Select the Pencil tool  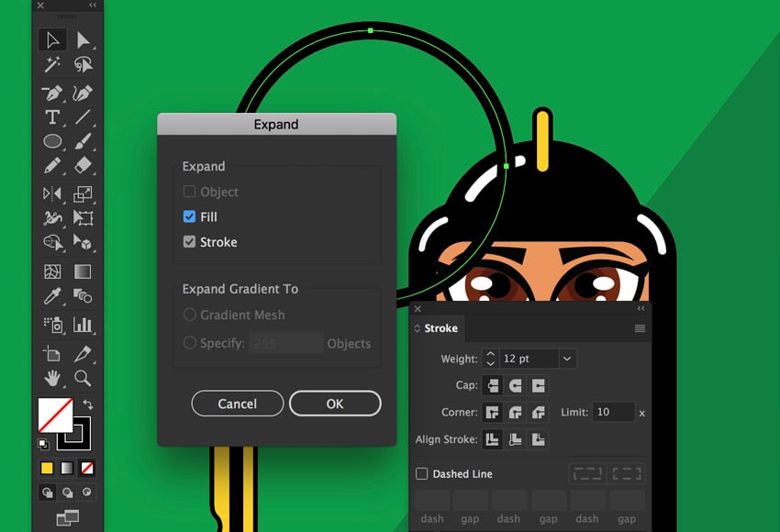click(x=52, y=166)
